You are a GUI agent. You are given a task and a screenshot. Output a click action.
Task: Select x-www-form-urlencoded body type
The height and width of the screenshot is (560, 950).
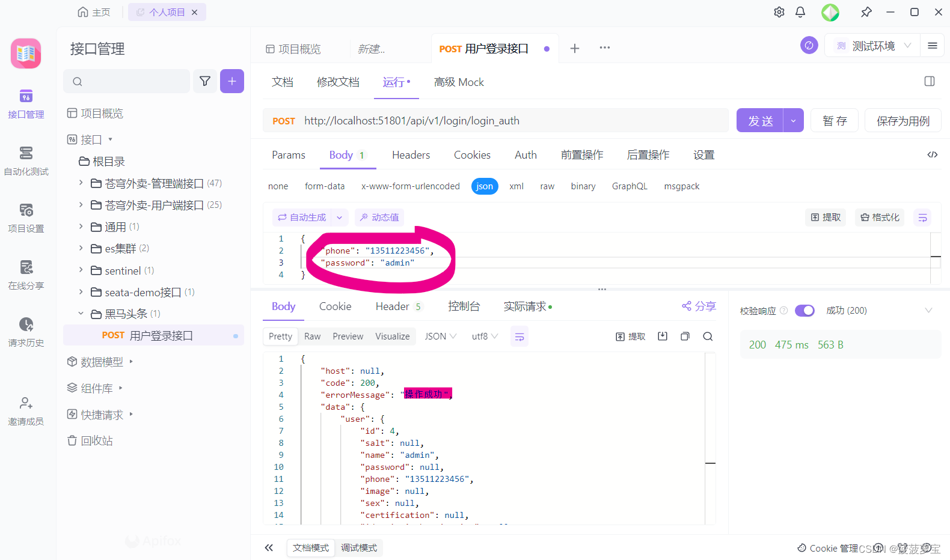[411, 186]
